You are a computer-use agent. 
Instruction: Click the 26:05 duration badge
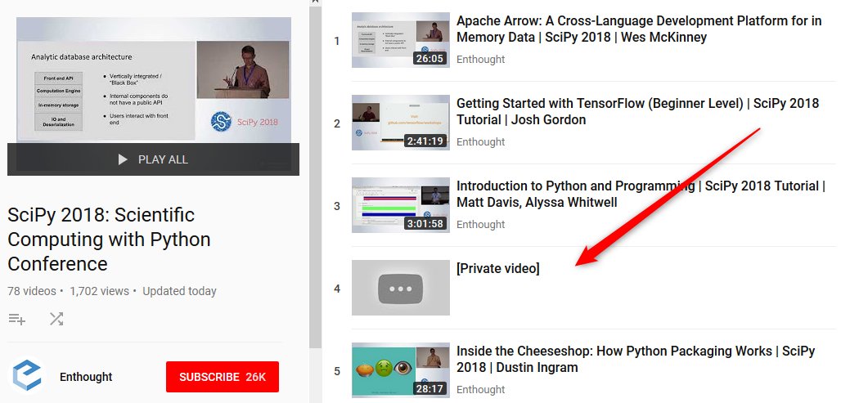pyautogui.click(x=430, y=59)
